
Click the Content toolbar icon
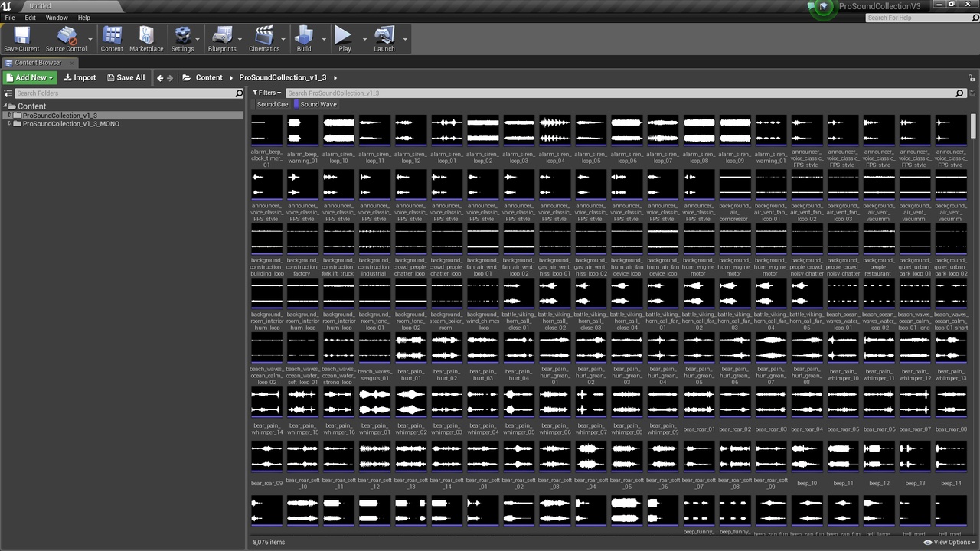click(x=112, y=35)
